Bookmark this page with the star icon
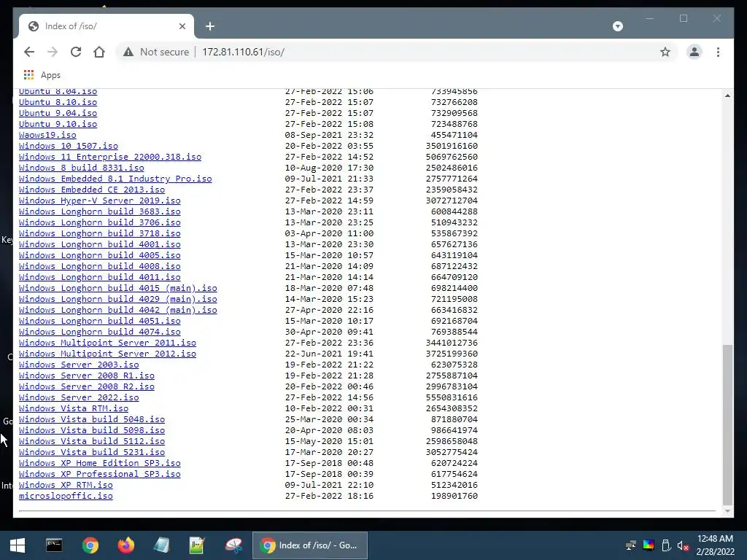747x560 pixels. (665, 52)
